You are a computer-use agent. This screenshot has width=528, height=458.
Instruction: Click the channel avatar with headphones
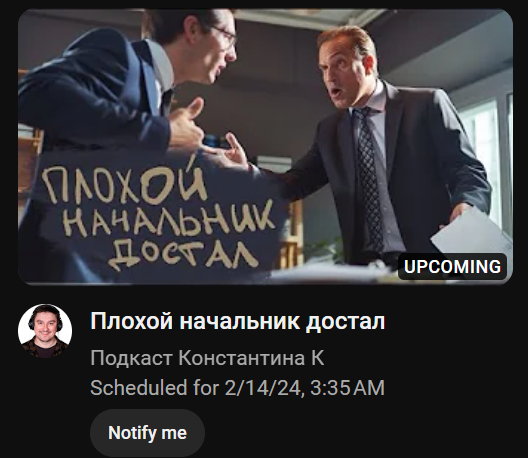coord(45,331)
